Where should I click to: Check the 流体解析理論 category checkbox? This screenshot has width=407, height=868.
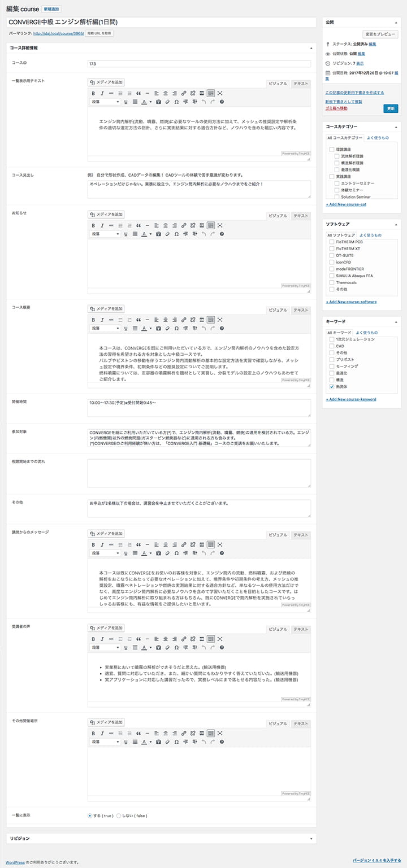(337, 156)
